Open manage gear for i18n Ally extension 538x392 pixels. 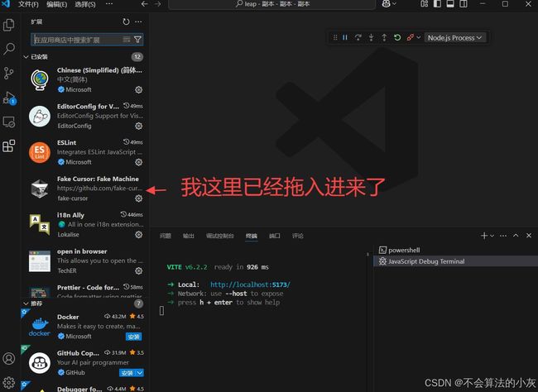(x=138, y=235)
